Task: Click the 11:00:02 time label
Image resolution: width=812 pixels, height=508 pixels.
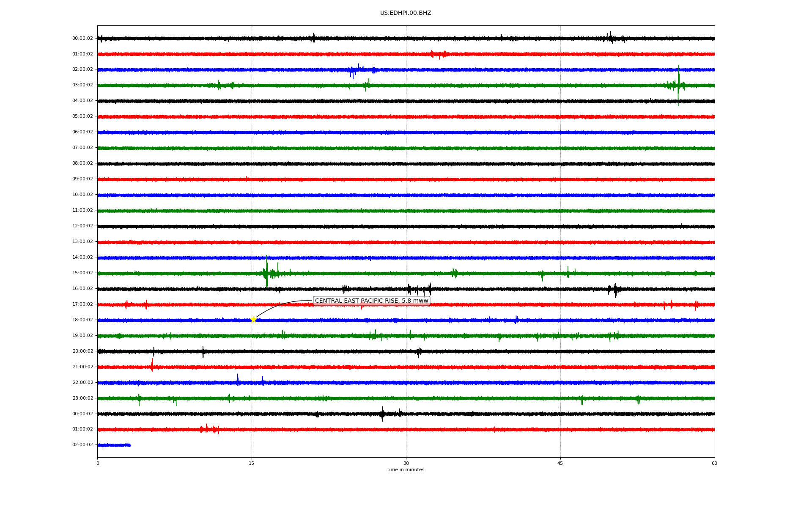Action: point(82,210)
